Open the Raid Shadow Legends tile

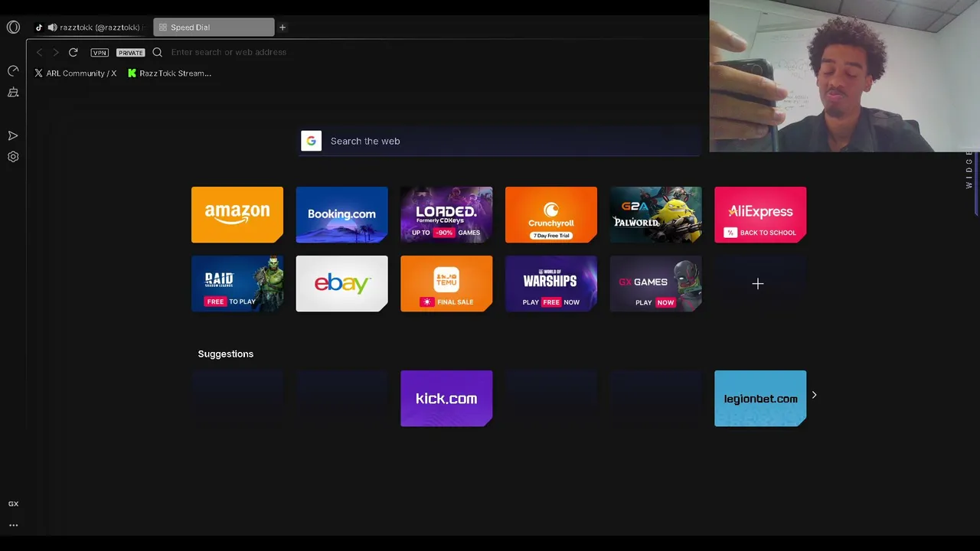[x=237, y=284]
